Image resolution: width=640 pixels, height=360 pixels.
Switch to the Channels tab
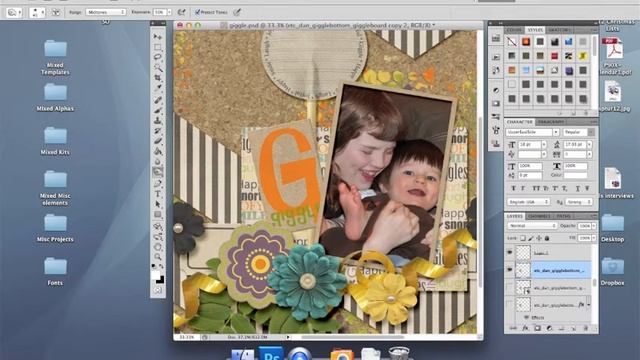pos(539,216)
